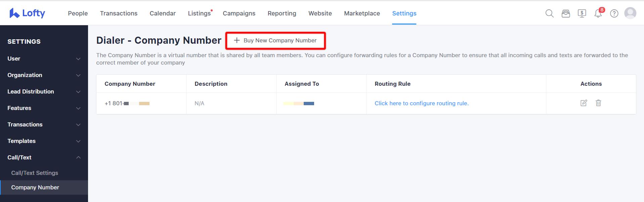
Task: Edit the company number using the pencil icon
Action: click(x=584, y=103)
